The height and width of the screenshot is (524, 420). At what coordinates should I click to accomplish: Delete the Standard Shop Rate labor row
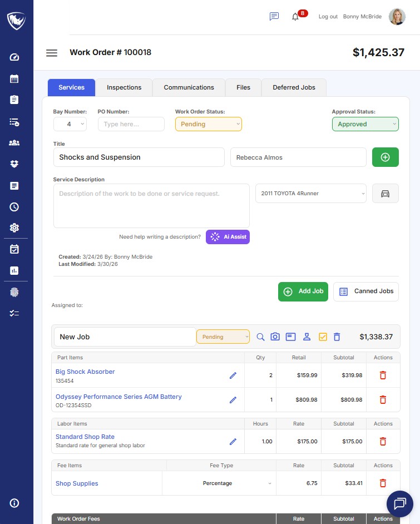[x=383, y=442]
